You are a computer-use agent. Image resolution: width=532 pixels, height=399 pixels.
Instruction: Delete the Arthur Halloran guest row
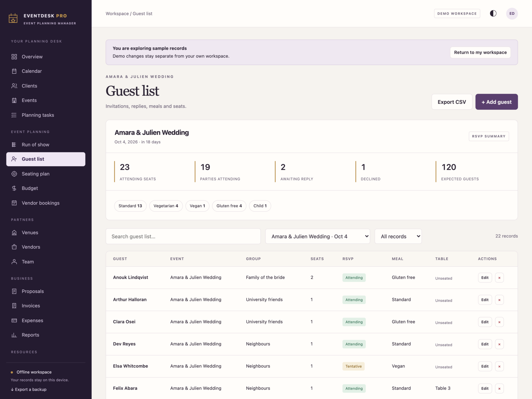coord(499,300)
